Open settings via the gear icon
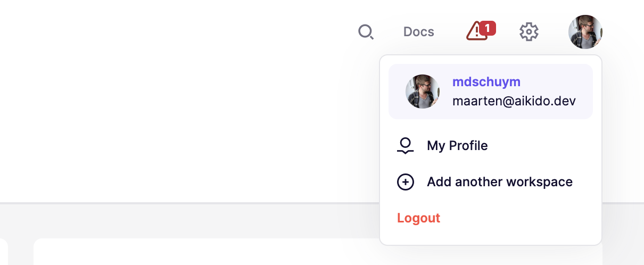This screenshot has height=265, width=644. point(529,32)
